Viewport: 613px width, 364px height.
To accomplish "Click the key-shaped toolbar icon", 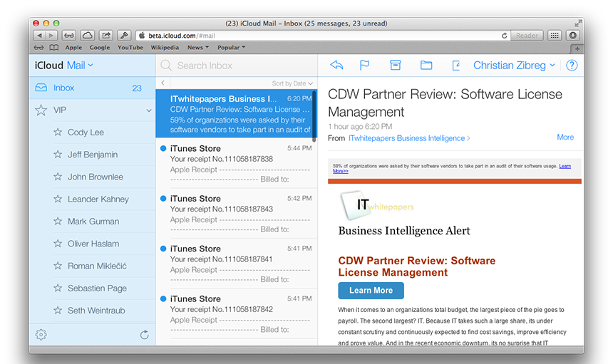I will tap(124, 36).
